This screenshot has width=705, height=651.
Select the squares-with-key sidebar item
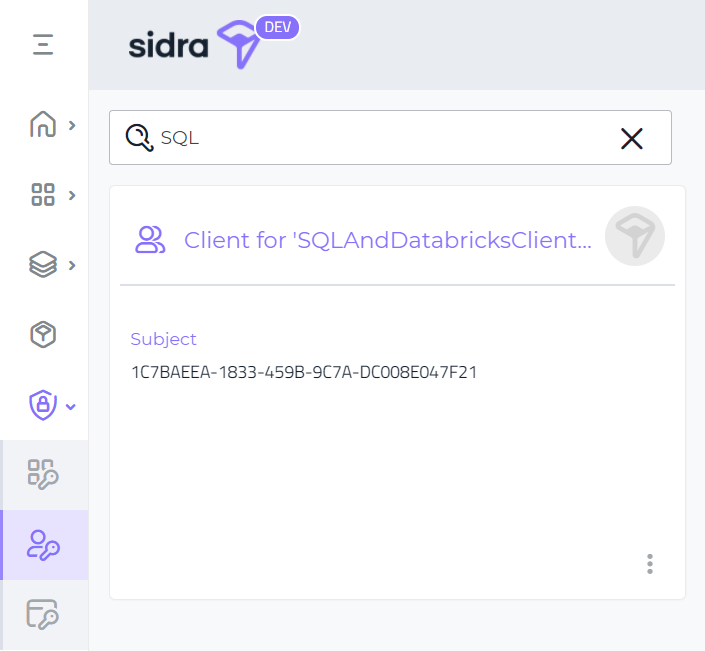[x=44, y=475]
